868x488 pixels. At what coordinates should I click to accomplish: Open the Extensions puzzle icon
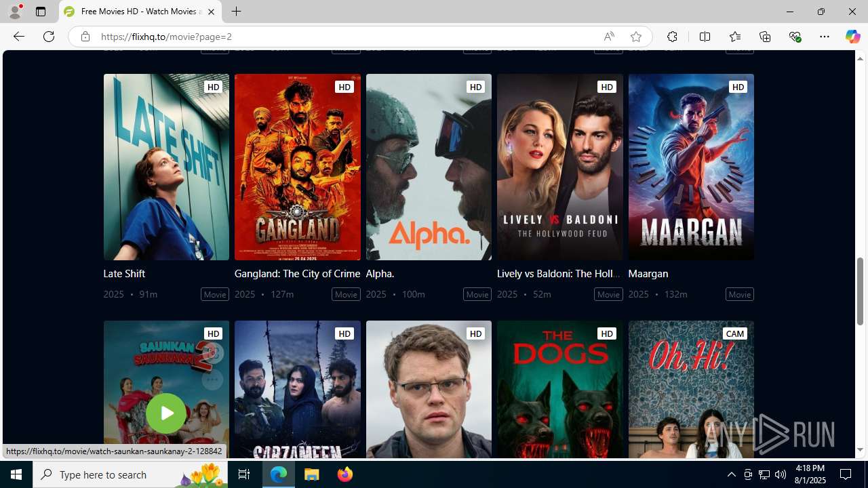coord(672,37)
